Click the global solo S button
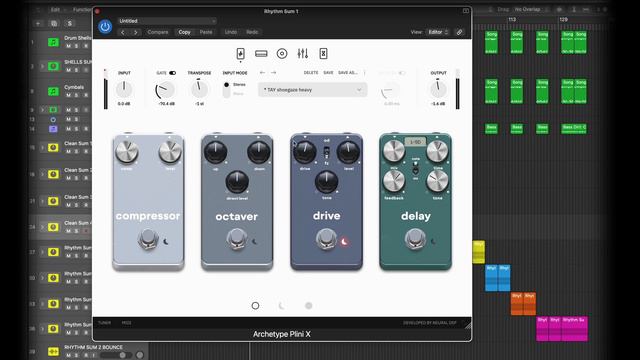The image size is (640, 360). tap(70, 24)
